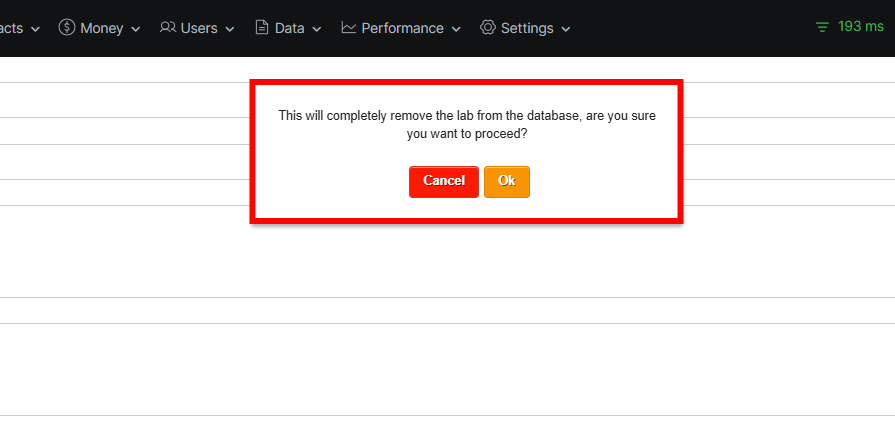
Task: Click the 193 ms response time text
Action: pos(861,27)
